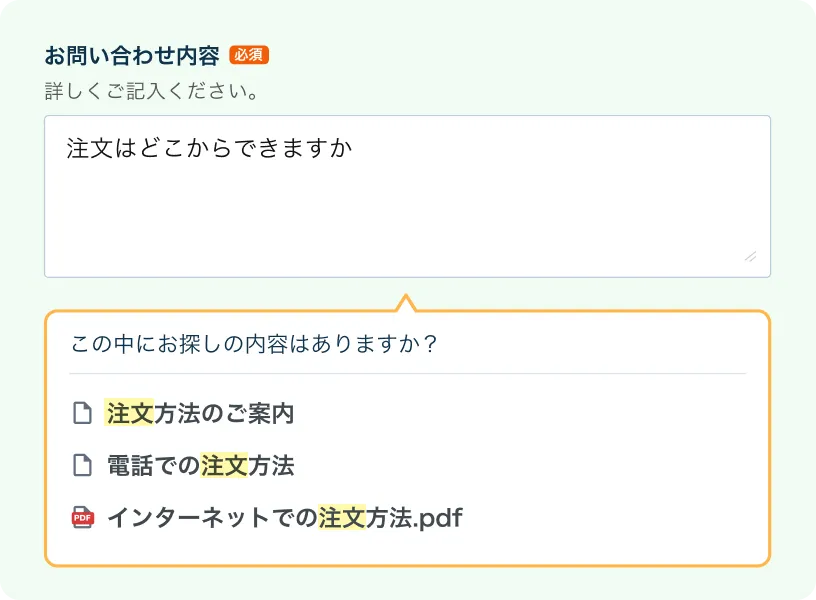Click the heading この中にお探しの内容はありますか？
This screenshot has width=816, height=600.
pos(255,344)
